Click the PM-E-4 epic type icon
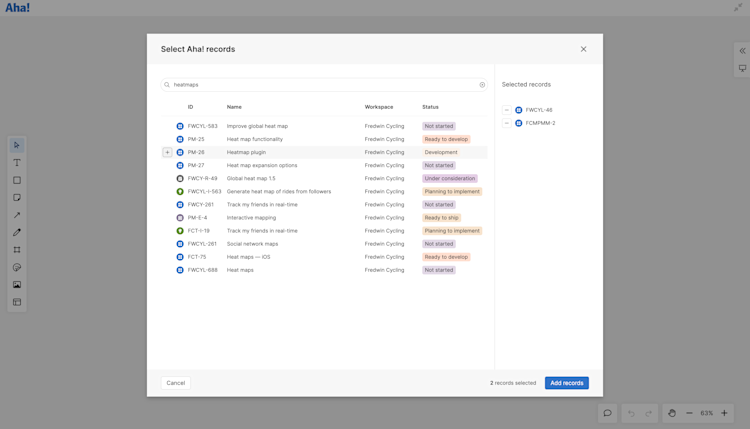 point(180,218)
